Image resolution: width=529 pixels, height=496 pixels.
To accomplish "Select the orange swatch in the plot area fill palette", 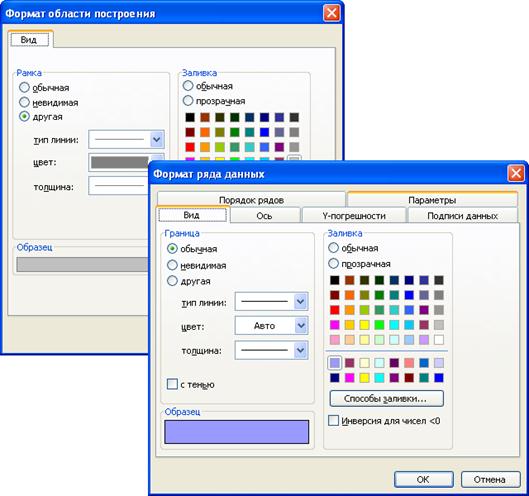I will click(x=205, y=132).
